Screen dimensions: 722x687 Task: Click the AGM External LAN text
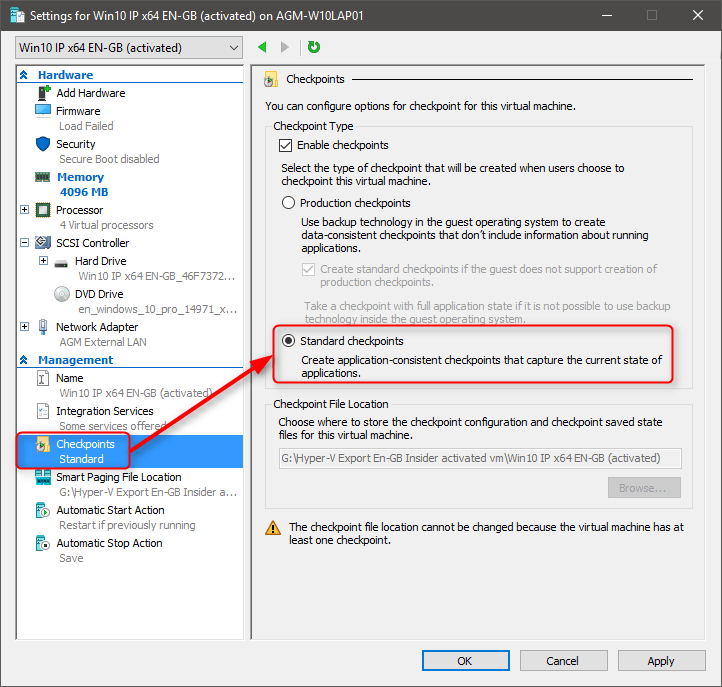point(103,342)
